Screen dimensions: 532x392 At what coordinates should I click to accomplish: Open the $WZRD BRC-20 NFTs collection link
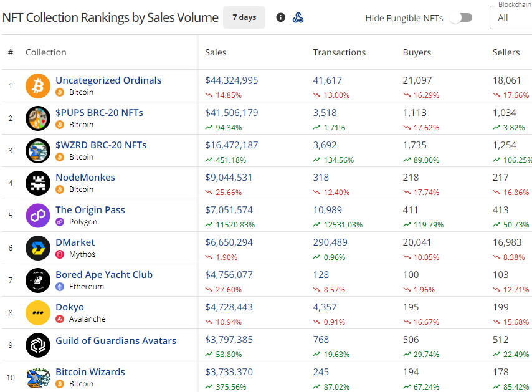(x=101, y=145)
